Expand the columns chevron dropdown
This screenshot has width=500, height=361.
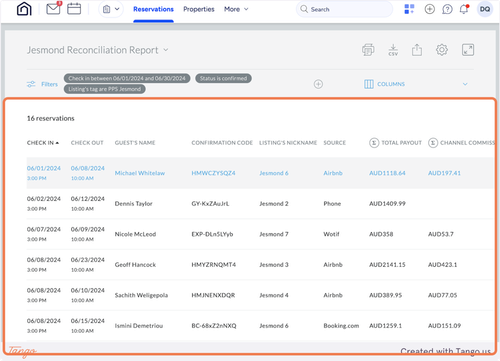(x=465, y=84)
